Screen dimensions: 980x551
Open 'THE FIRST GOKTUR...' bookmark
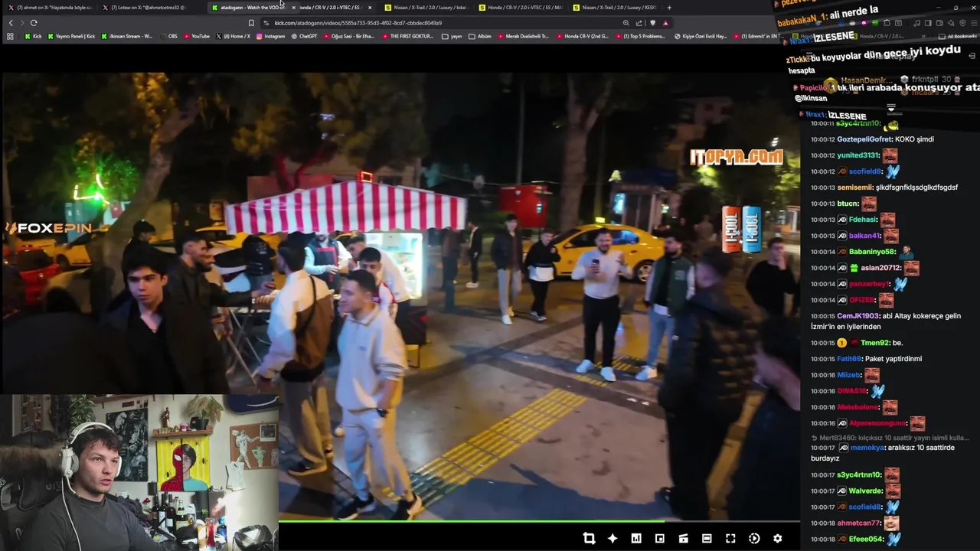(409, 36)
